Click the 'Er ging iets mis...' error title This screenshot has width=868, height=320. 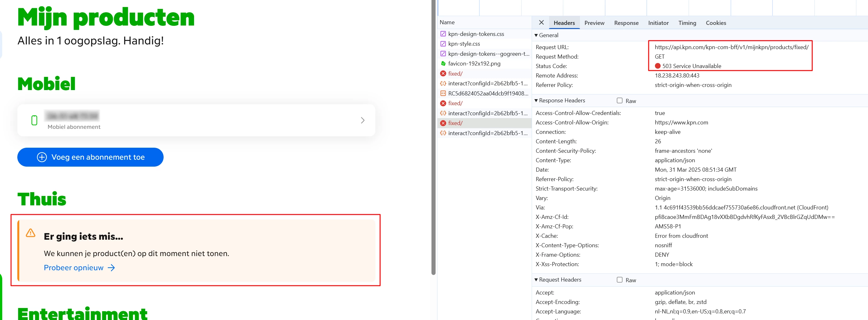(x=83, y=236)
